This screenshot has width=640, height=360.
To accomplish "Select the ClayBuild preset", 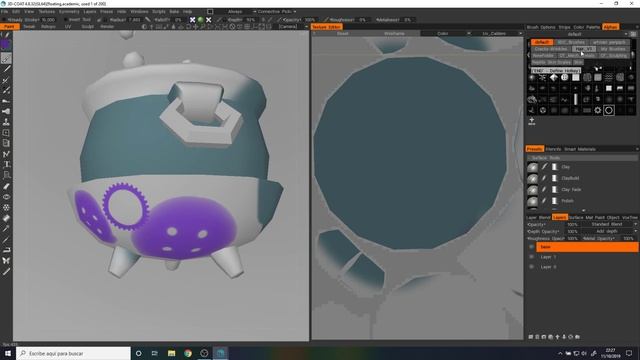I will [x=570, y=178].
